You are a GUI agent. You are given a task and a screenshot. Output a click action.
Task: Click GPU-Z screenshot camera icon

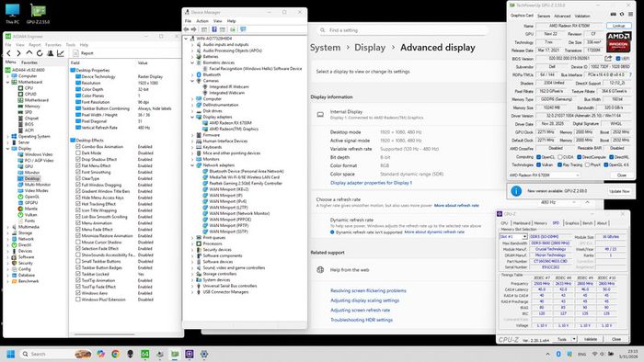614,15
